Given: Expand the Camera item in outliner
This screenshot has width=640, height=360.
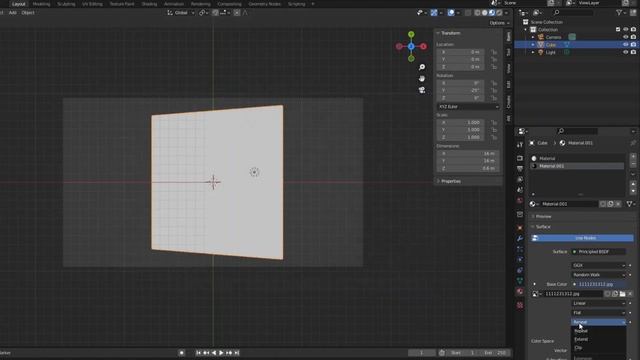Looking at the screenshot, I should [533, 37].
